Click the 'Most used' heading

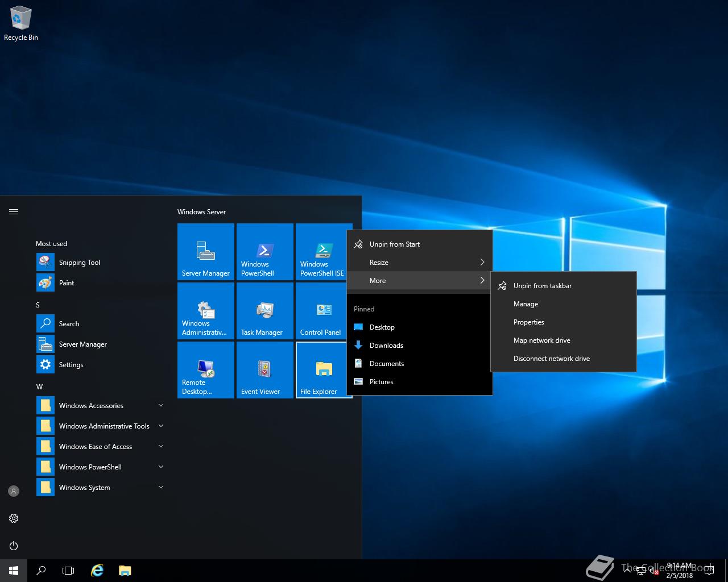51,244
